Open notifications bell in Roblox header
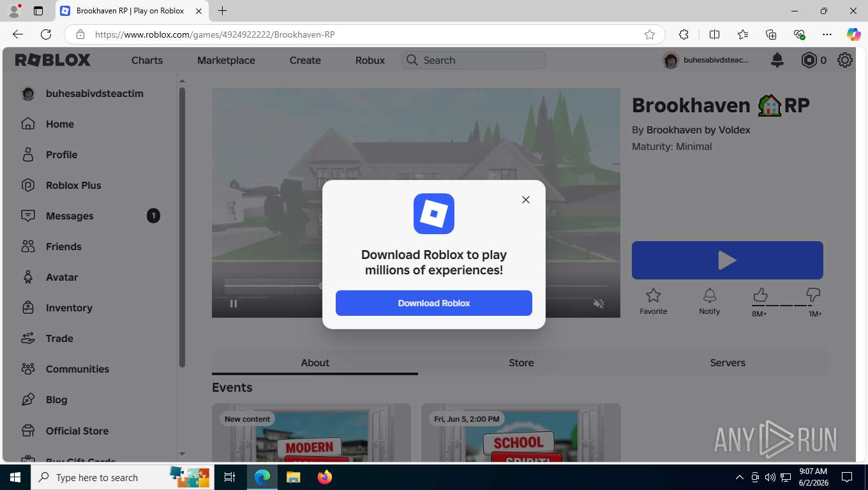The image size is (868, 490). (777, 60)
